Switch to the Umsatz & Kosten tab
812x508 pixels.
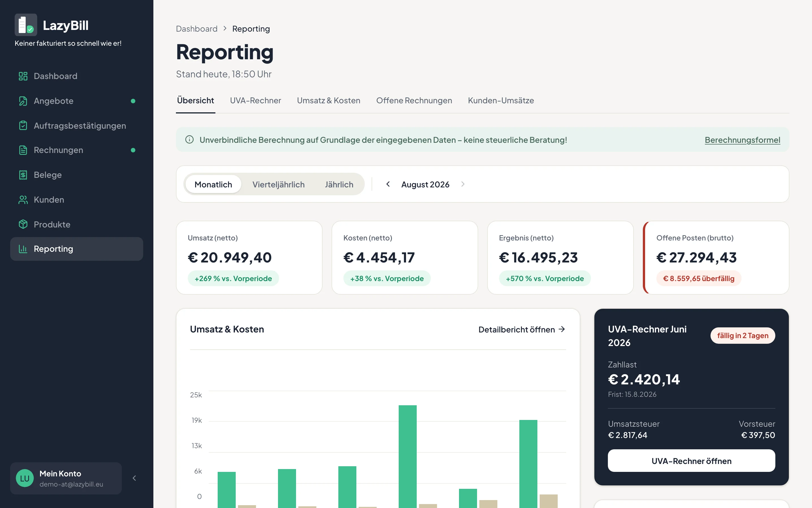coord(328,100)
